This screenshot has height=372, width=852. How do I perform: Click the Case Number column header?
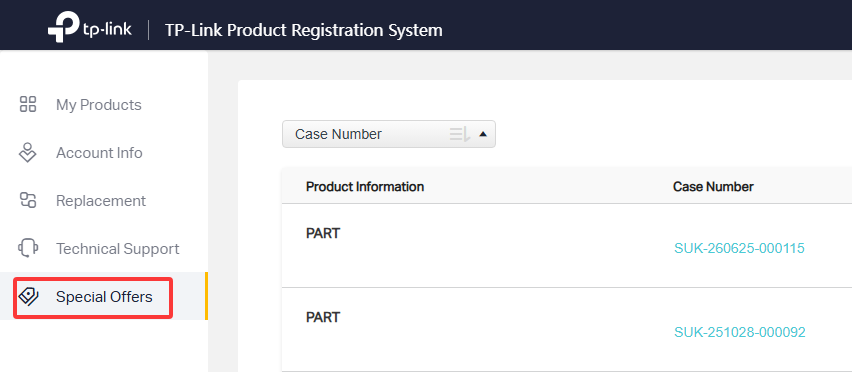pyautogui.click(x=713, y=186)
